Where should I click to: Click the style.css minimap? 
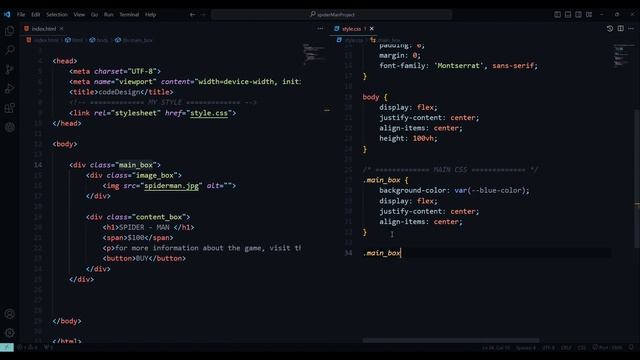(x=623, y=56)
